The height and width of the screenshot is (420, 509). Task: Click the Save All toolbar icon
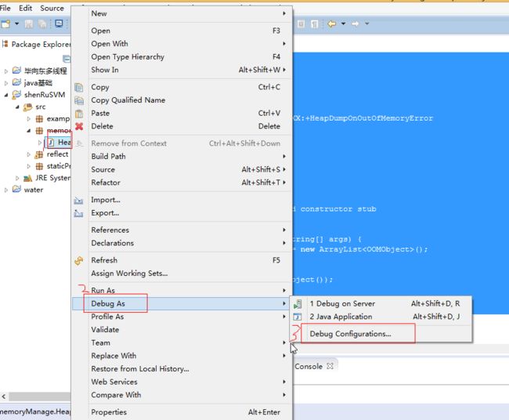click(42, 24)
